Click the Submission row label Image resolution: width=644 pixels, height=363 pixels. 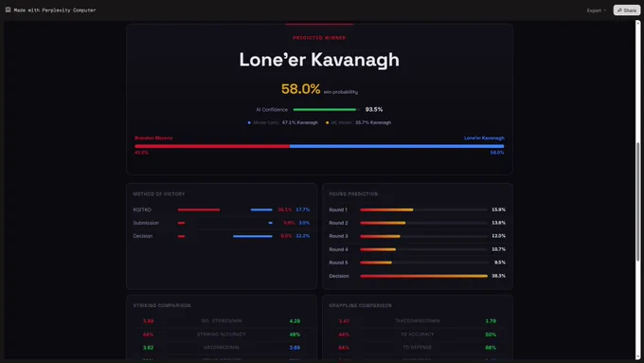point(146,223)
